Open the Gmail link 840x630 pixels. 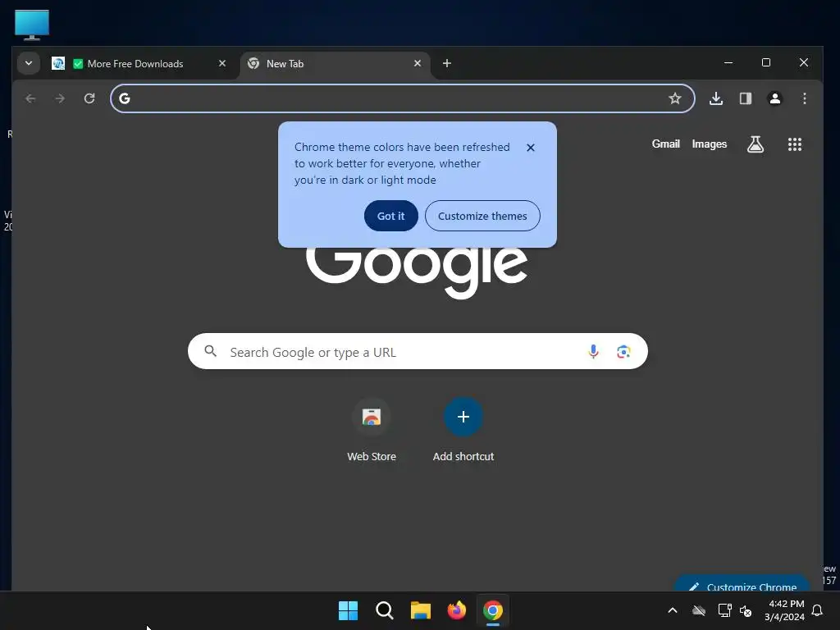pos(666,144)
